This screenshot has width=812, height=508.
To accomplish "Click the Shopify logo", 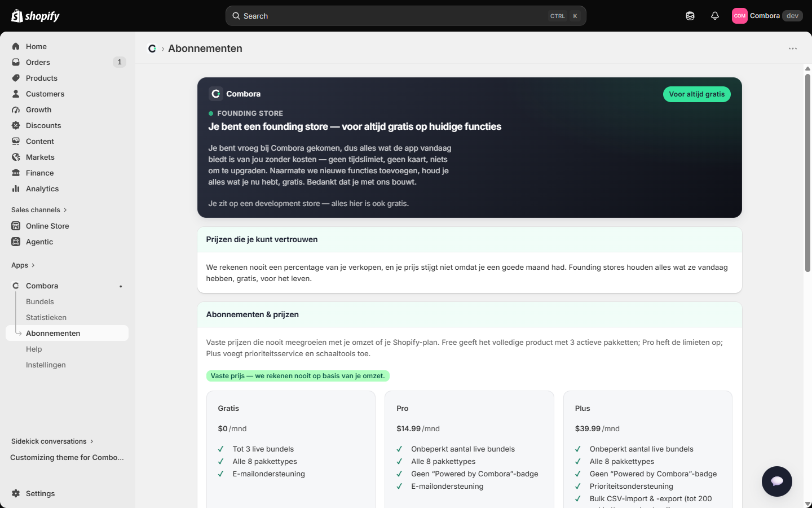I will point(36,16).
